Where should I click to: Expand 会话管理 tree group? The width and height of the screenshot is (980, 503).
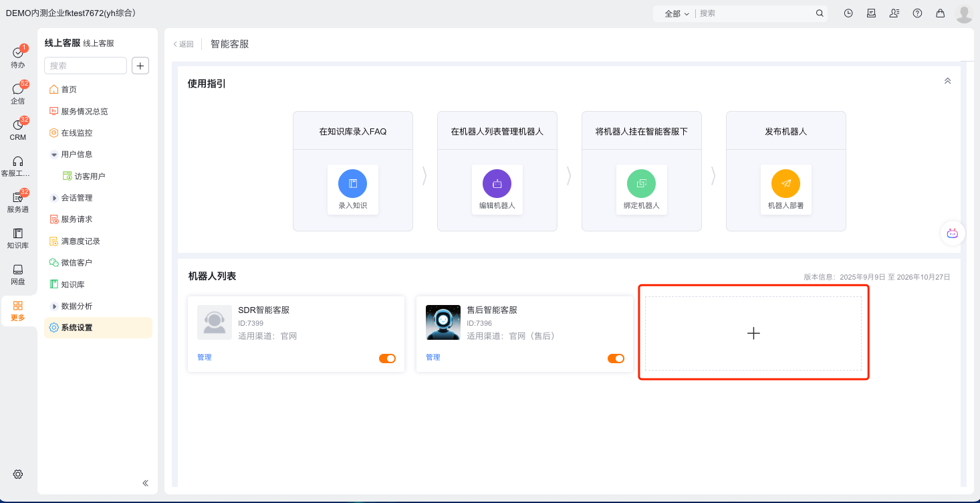[54, 198]
